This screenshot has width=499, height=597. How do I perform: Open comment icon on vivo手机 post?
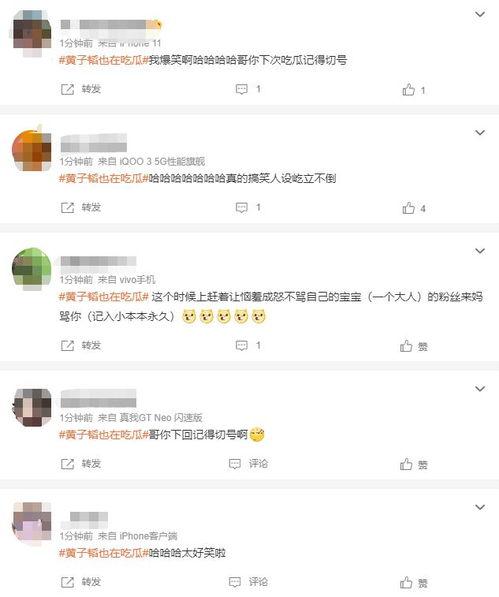click(x=242, y=345)
